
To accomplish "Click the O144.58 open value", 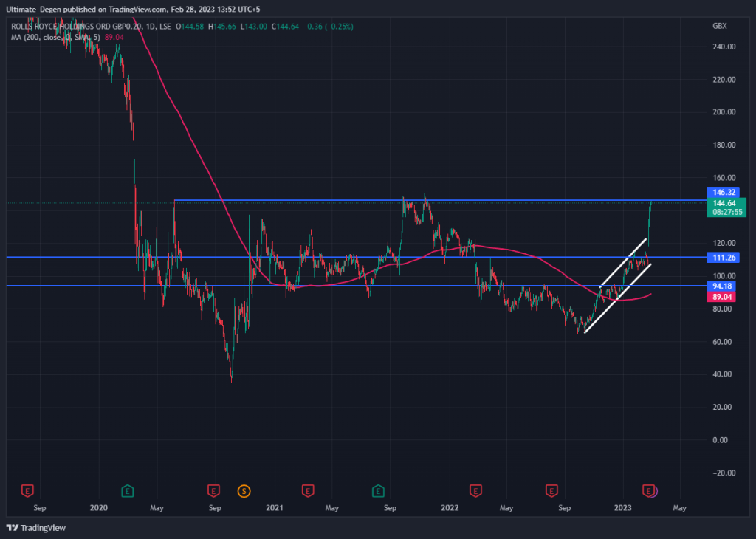I will [190, 27].
